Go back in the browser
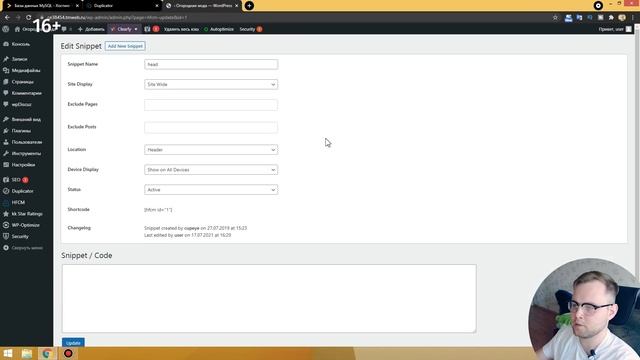The width and height of the screenshot is (640, 360). tap(7, 18)
